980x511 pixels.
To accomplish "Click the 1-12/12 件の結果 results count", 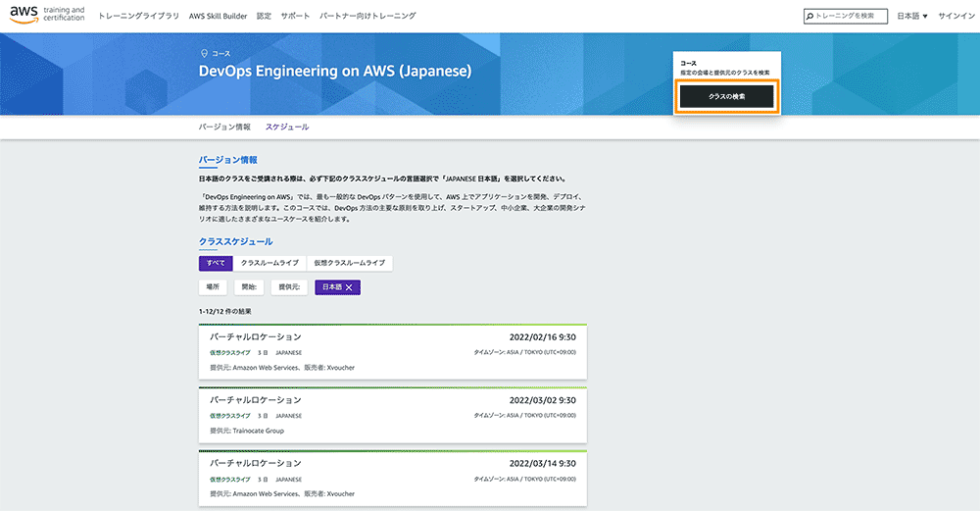I will (x=225, y=312).
